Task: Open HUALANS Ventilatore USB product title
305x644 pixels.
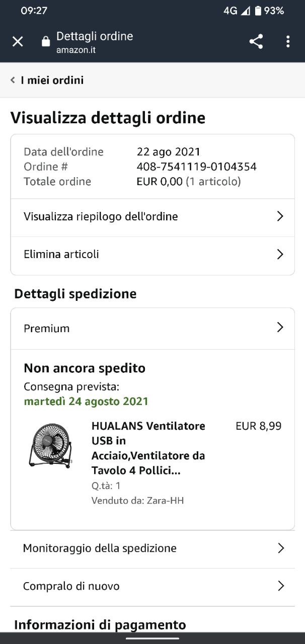Action: pos(148,448)
